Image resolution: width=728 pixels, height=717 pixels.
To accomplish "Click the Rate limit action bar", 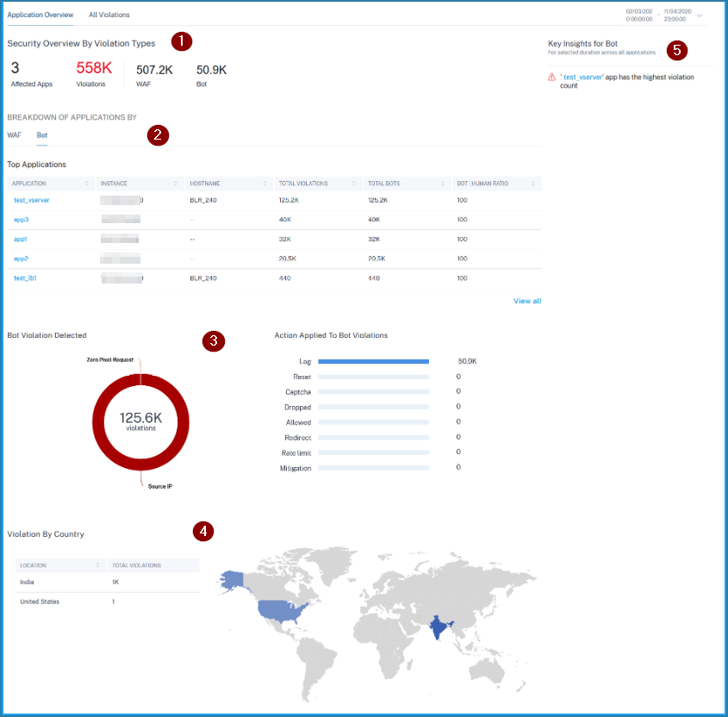I will tap(373, 452).
